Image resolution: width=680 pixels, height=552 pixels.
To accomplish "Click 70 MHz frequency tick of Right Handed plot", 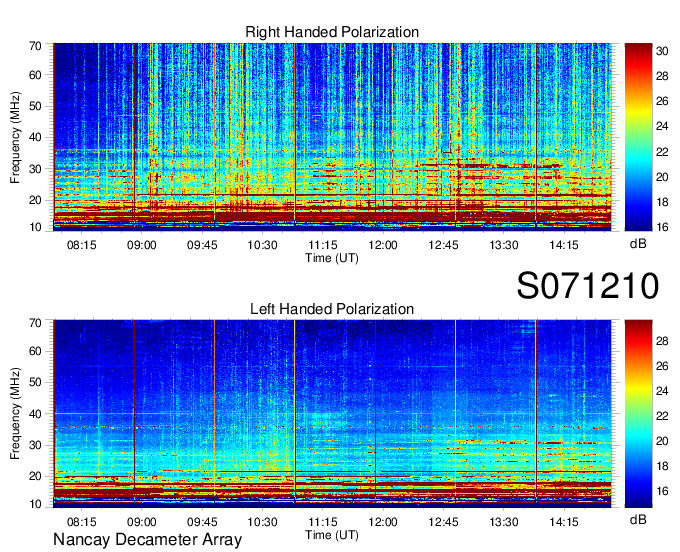I will (35, 46).
